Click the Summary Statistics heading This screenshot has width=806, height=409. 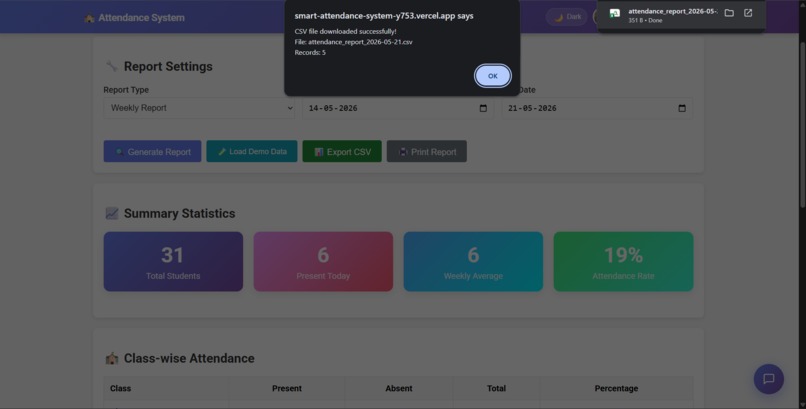(x=170, y=213)
